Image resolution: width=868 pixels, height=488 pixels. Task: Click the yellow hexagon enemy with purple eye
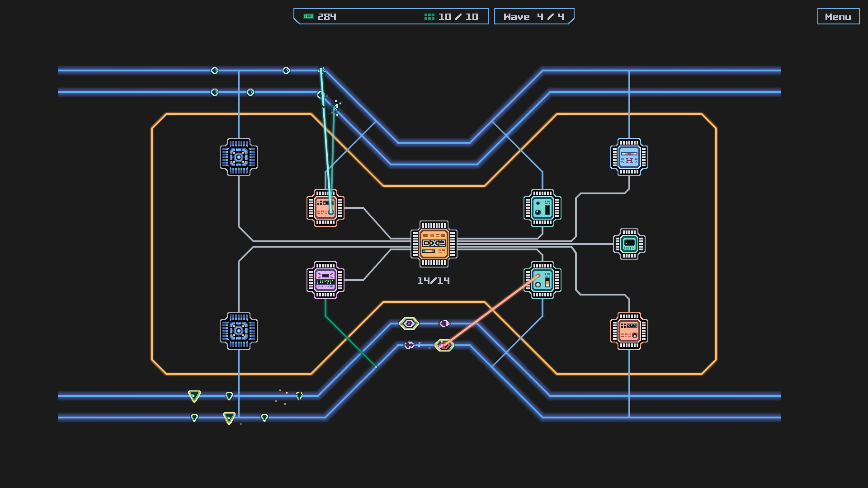pyautogui.click(x=409, y=324)
